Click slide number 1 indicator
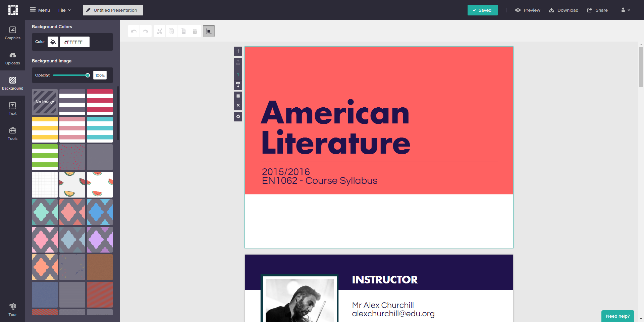This screenshot has width=644, height=322. [238, 74]
